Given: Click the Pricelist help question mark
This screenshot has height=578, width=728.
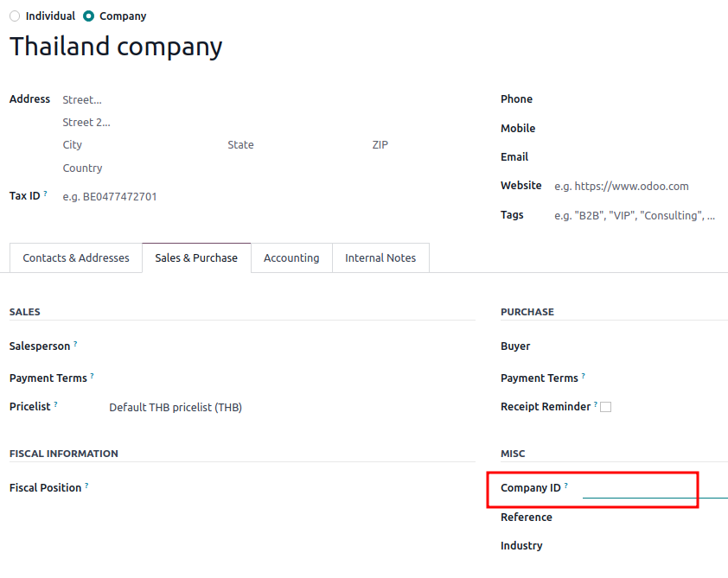Looking at the screenshot, I should pos(56,403).
